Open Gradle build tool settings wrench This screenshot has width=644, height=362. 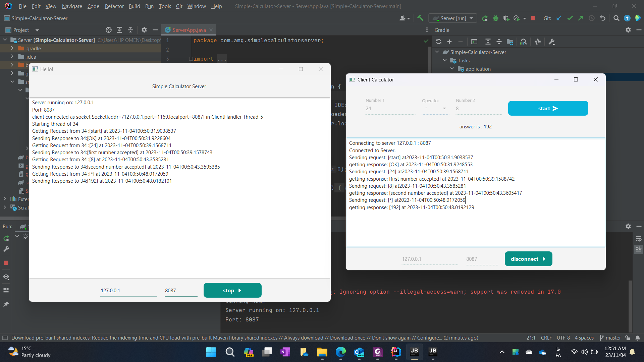tap(552, 42)
